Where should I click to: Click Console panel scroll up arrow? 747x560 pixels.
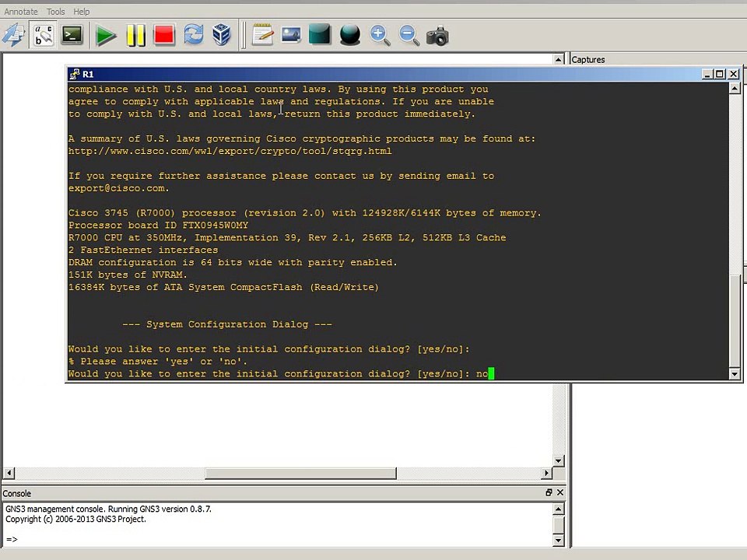pos(559,509)
